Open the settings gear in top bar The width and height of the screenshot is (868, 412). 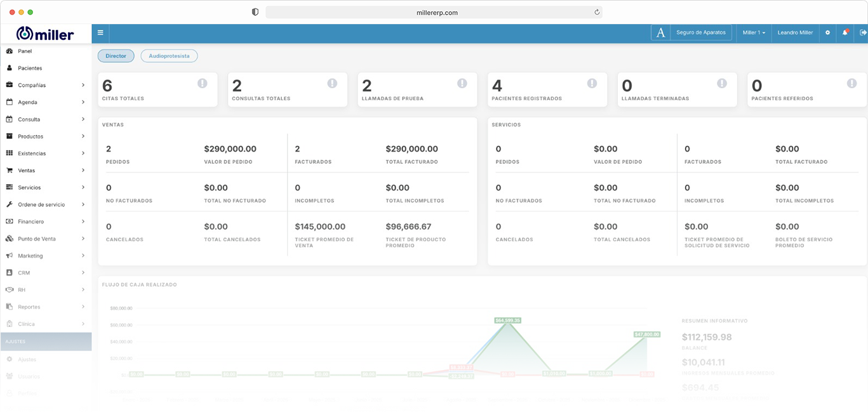coord(827,32)
